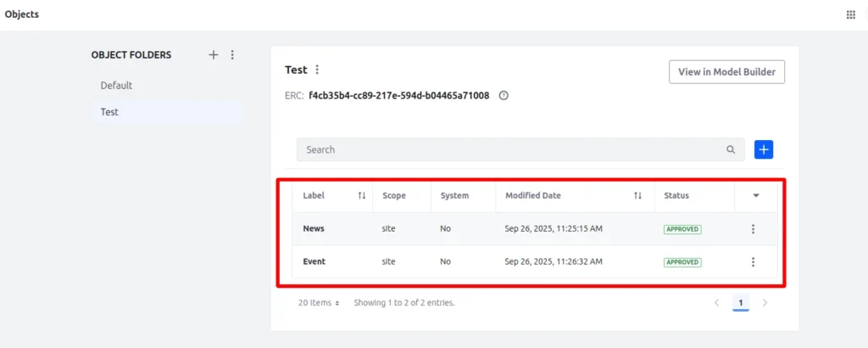Click View in Model Builder button
Image resolution: width=868 pixels, height=348 pixels.
click(x=726, y=72)
